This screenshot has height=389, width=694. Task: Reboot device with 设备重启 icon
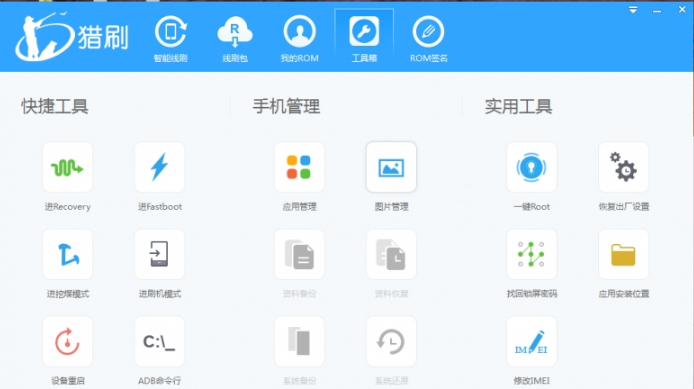67,341
